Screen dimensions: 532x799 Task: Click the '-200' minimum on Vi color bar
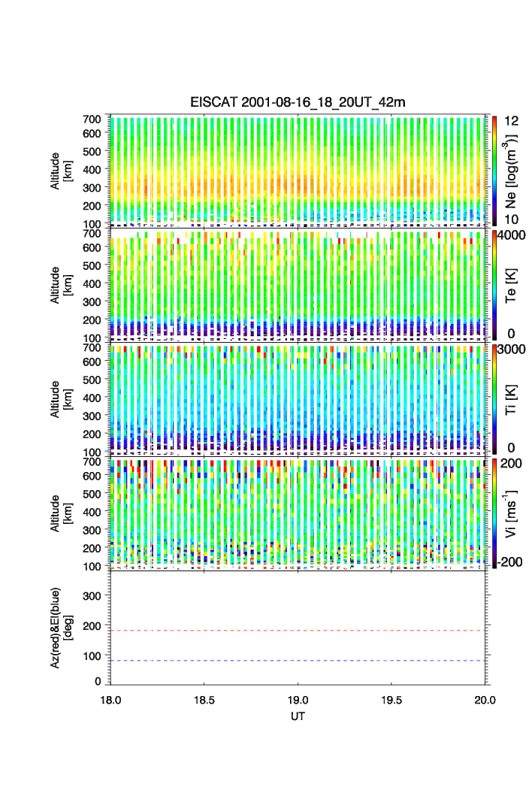pyautogui.click(x=509, y=562)
